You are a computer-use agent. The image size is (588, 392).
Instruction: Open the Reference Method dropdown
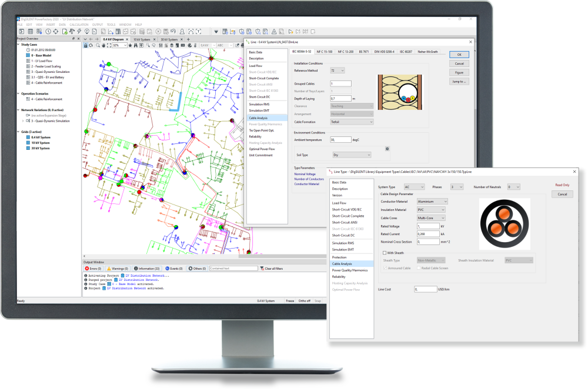338,71
